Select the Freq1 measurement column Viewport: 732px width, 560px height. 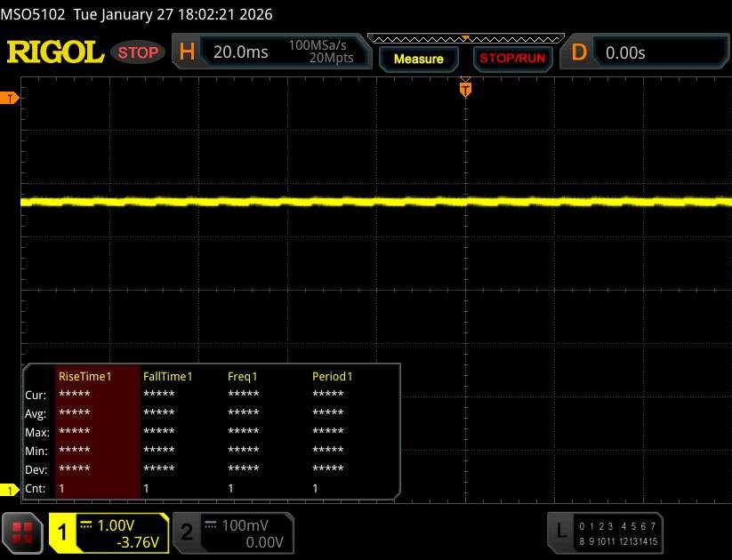(243, 376)
